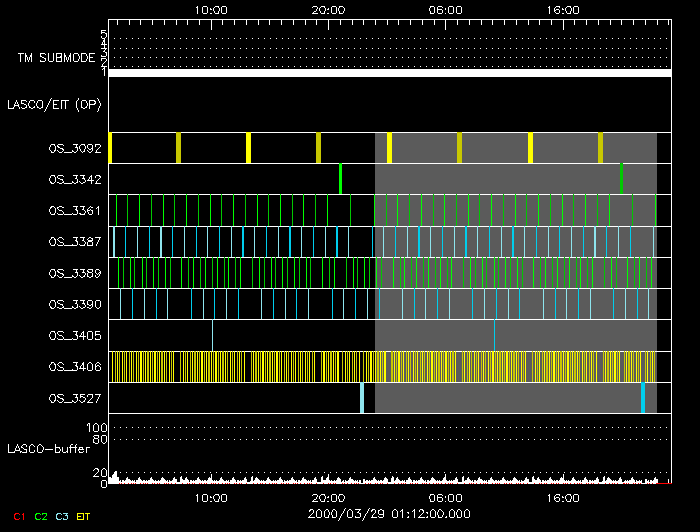Click the leftmost yellow marker in OS_3092 row
700x532 pixels.
click(x=110, y=148)
